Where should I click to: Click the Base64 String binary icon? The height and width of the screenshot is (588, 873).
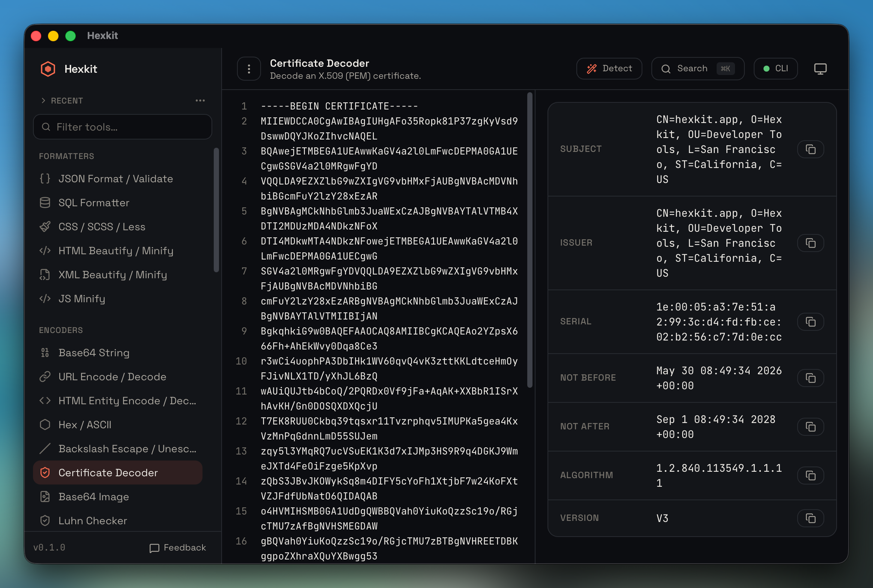45,352
